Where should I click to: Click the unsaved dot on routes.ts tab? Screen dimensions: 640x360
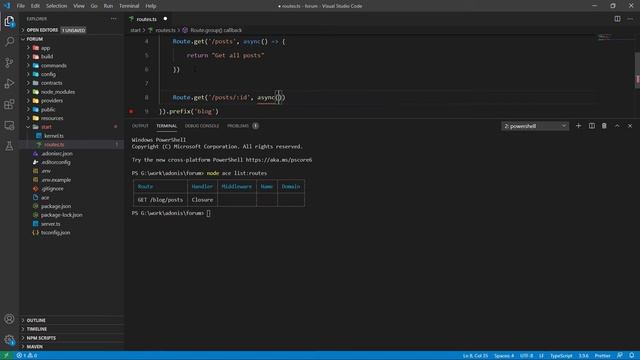165,19
